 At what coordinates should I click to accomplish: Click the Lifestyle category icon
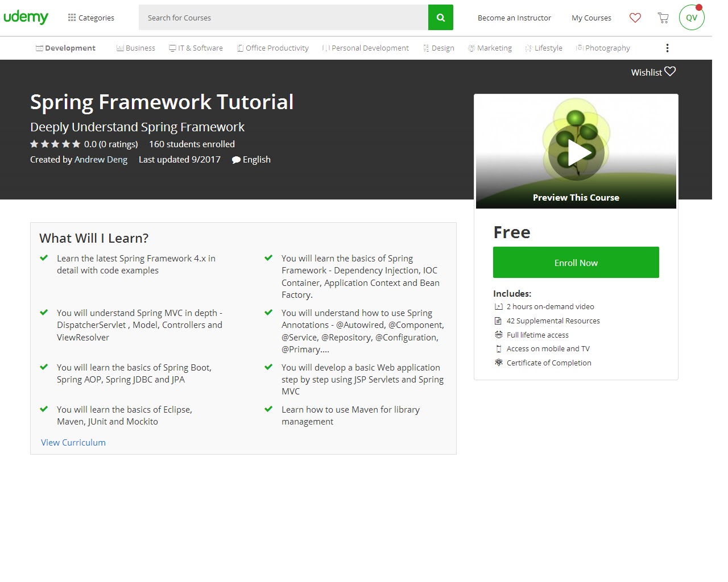pyautogui.click(x=528, y=48)
